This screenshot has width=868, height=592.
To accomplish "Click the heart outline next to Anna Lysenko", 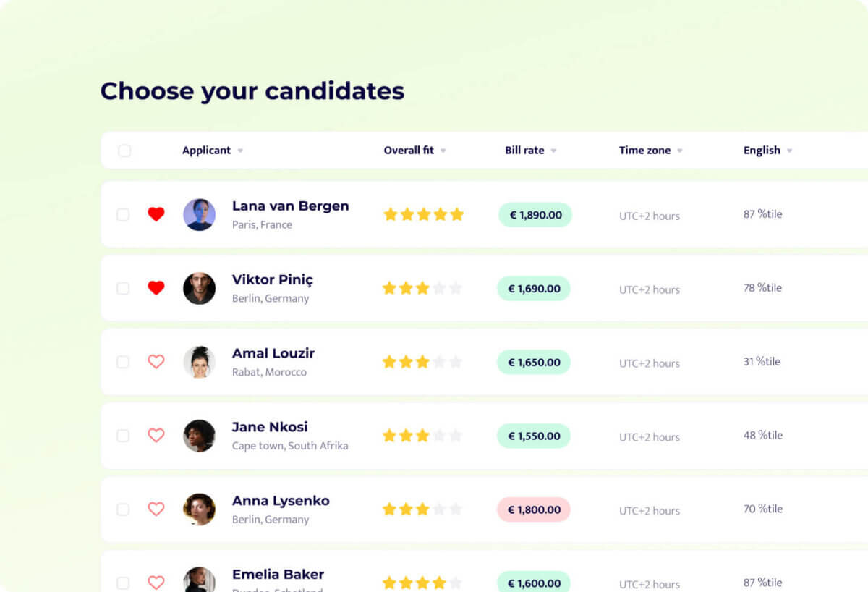I will (156, 509).
